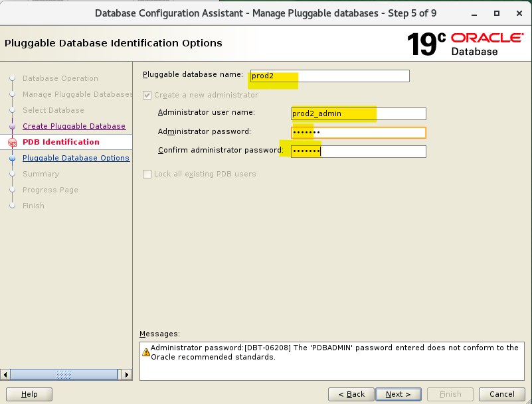Click the greyed-out Finish button
Viewport: 532px width, 404px height.
point(450,394)
